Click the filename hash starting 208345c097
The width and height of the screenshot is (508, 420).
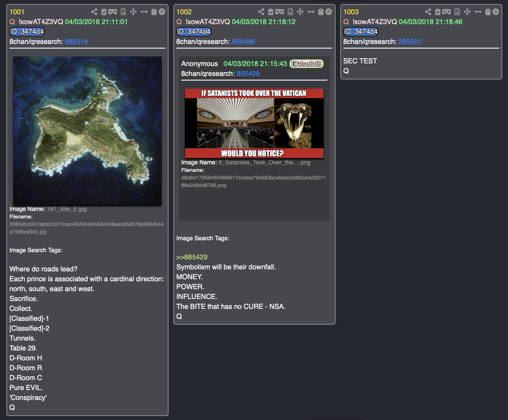click(x=87, y=228)
